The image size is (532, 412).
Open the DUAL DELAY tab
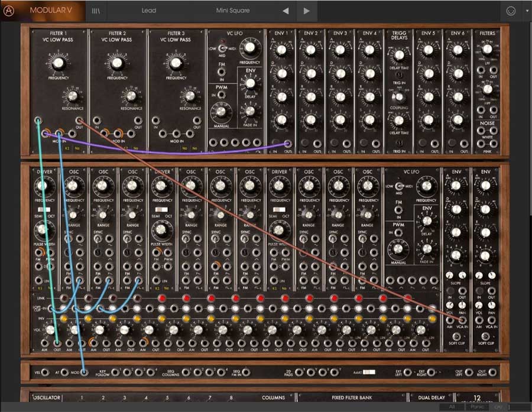[x=432, y=397]
